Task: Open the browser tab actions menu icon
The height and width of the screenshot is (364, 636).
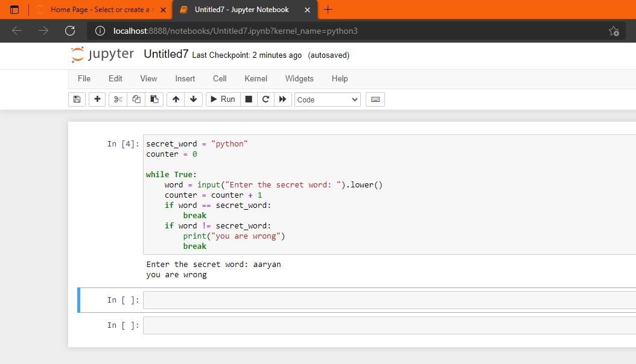Action: click(x=14, y=10)
